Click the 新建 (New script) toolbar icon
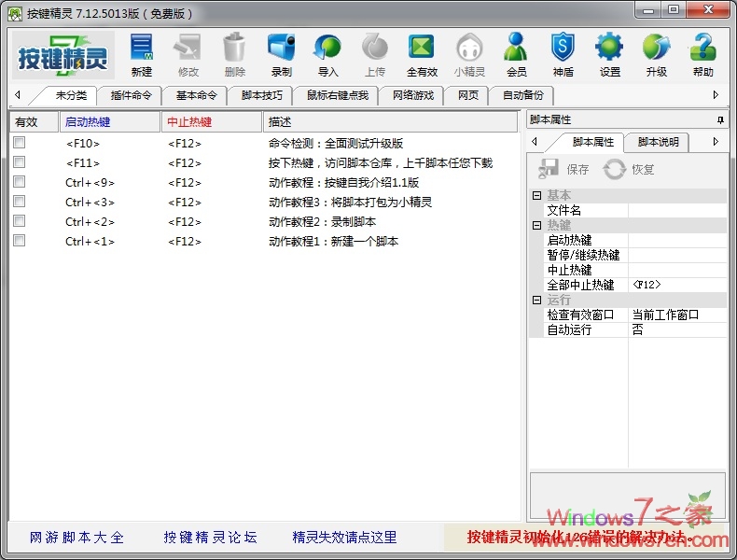The image size is (737, 560). click(x=141, y=55)
